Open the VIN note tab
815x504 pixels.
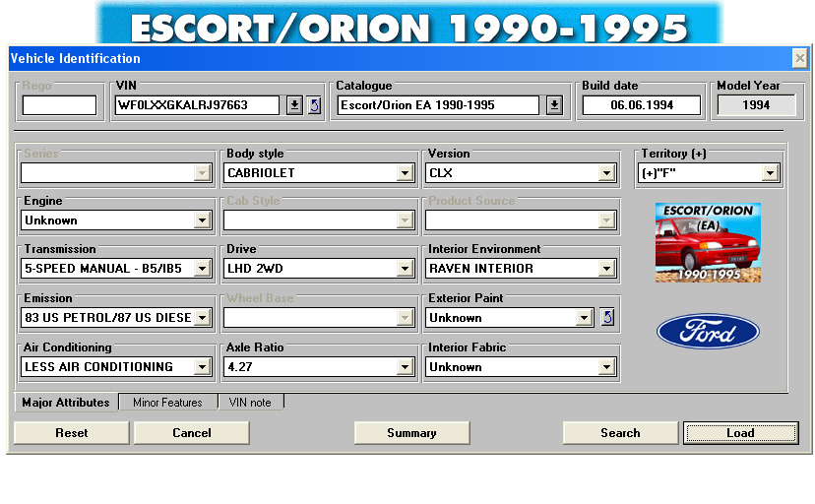click(250, 403)
